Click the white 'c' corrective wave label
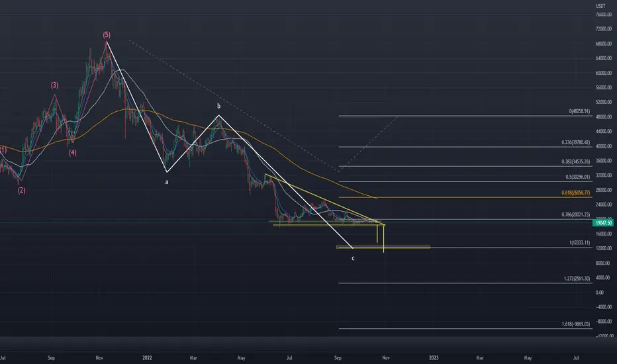The width and height of the screenshot is (617, 364). click(353, 258)
